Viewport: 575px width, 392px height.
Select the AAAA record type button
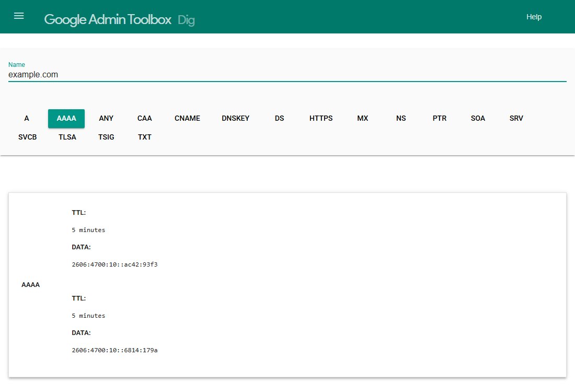pos(66,119)
